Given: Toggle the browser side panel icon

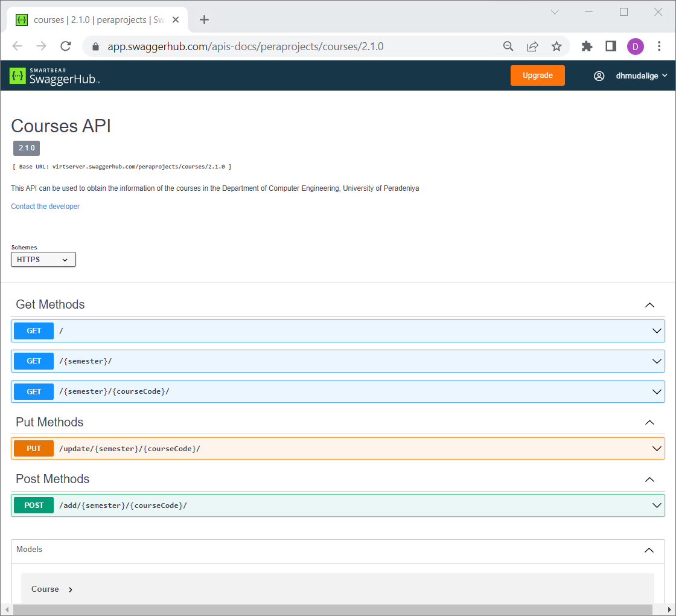Looking at the screenshot, I should click(x=611, y=46).
